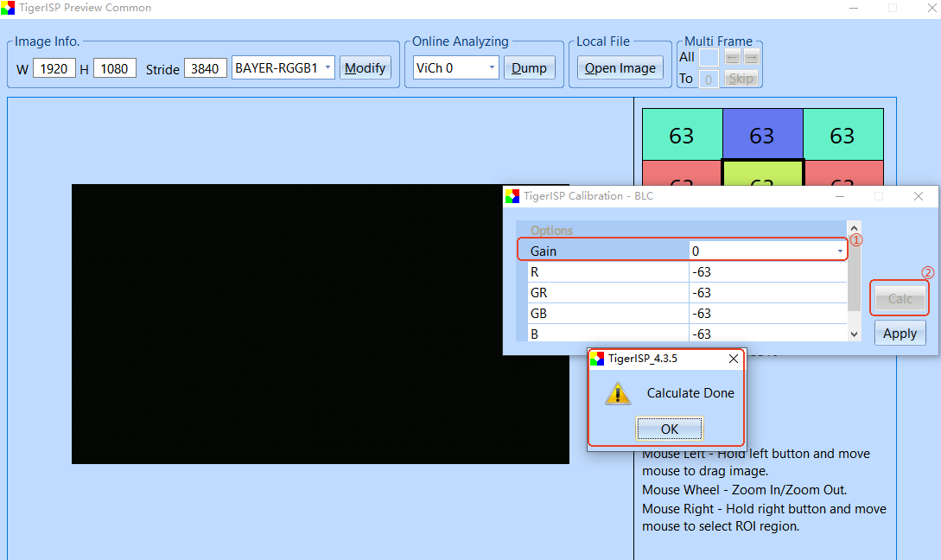Click the Dump button
Screen dimensions: 941x560
coord(529,67)
